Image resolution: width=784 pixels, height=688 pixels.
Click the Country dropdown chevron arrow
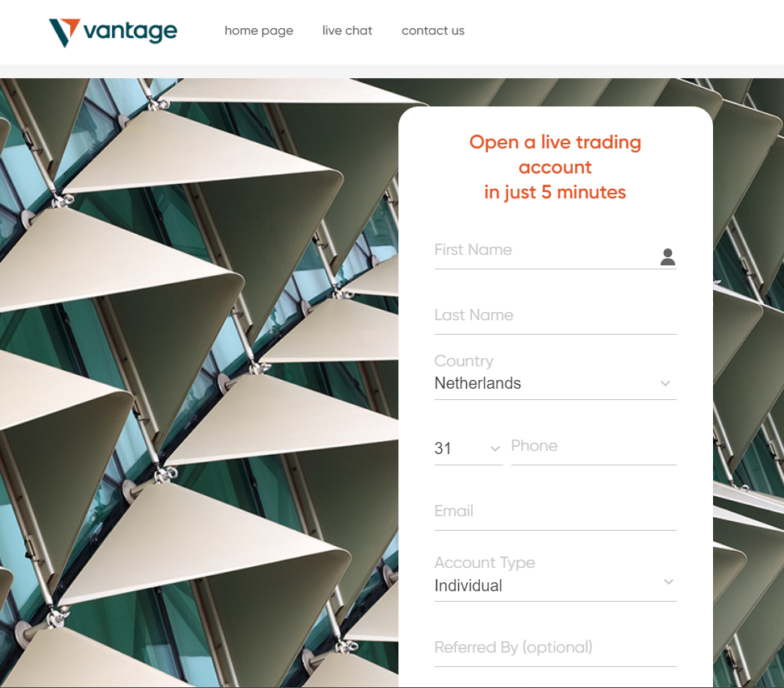coord(665,383)
